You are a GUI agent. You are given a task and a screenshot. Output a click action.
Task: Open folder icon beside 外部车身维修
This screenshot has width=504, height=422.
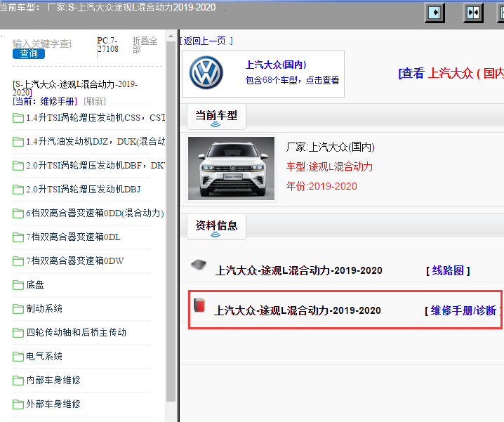coord(18,404)
